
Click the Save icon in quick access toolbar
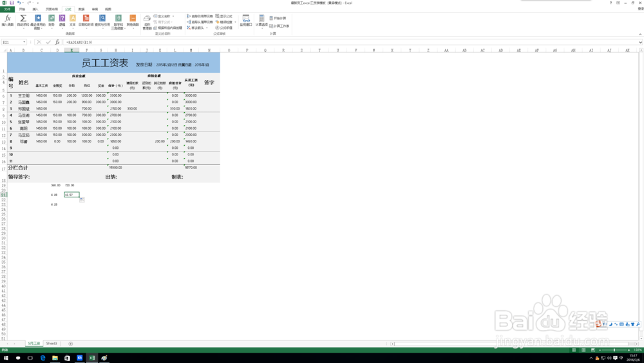pyautogui.click(x=12, y=3)
